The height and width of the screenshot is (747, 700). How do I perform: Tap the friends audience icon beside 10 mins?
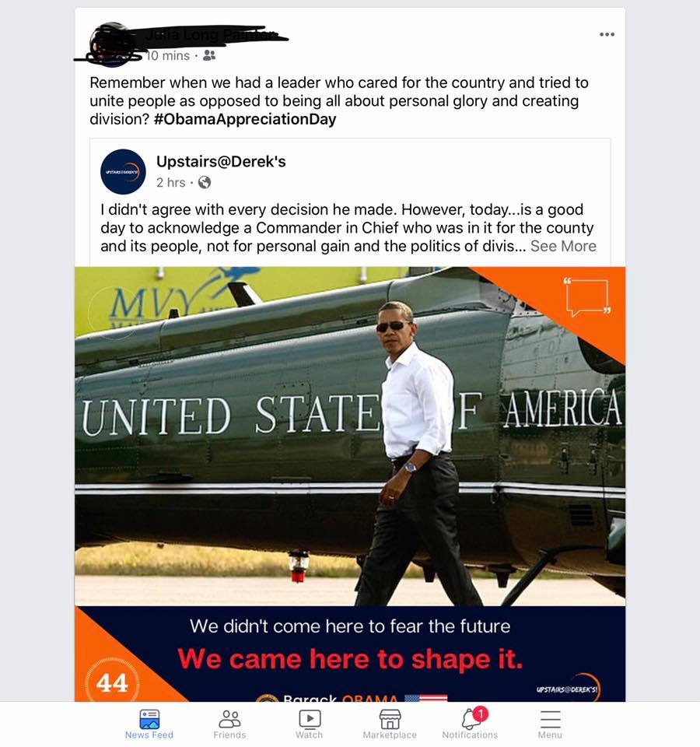pyautogui.click(x=209, y=56)
